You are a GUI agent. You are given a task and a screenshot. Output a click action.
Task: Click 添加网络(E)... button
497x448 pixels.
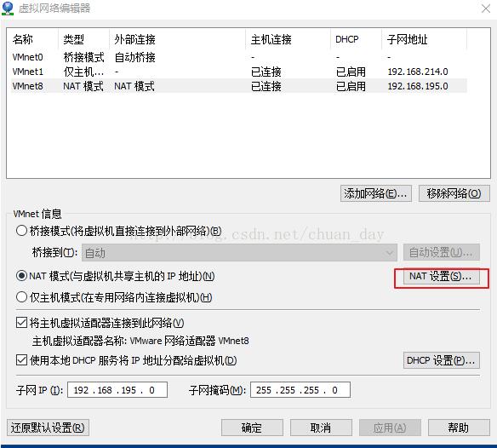coord(376,193)
